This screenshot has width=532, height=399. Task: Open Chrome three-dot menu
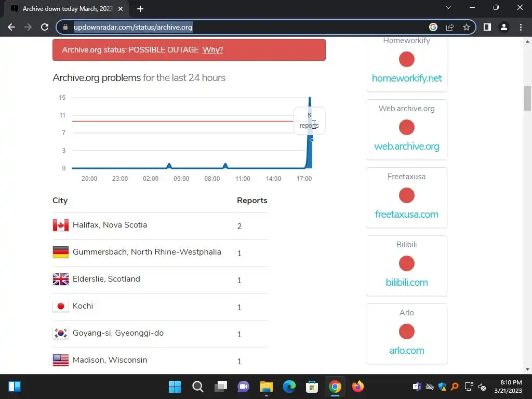click(x=521, y=27)
